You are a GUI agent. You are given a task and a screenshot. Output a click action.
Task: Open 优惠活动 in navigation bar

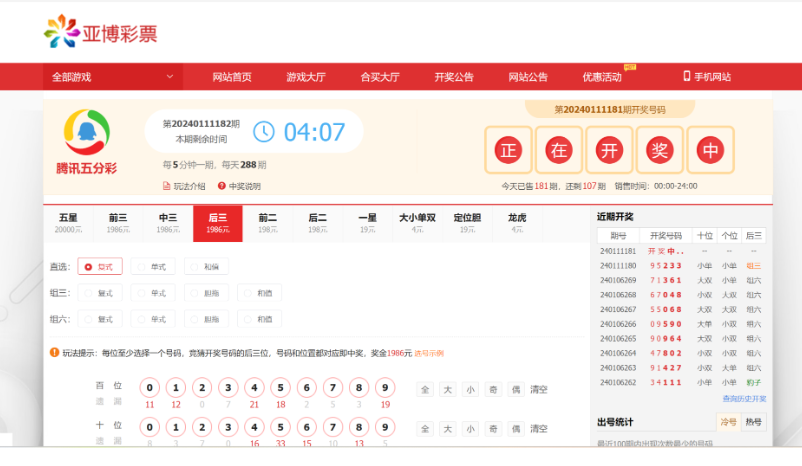tap(602, 77)
